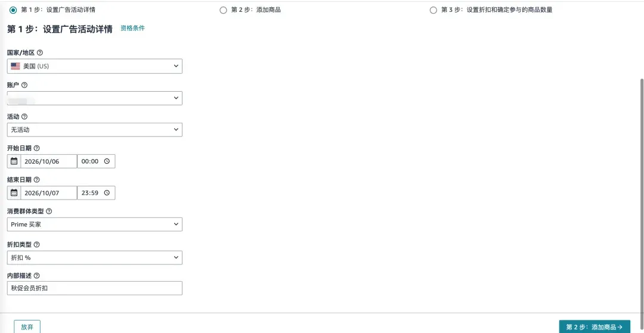Expand the 折扣 % discount type dropdown
Image resolution: width=644 pixels, height=333 pixels.
click(94, 257)
